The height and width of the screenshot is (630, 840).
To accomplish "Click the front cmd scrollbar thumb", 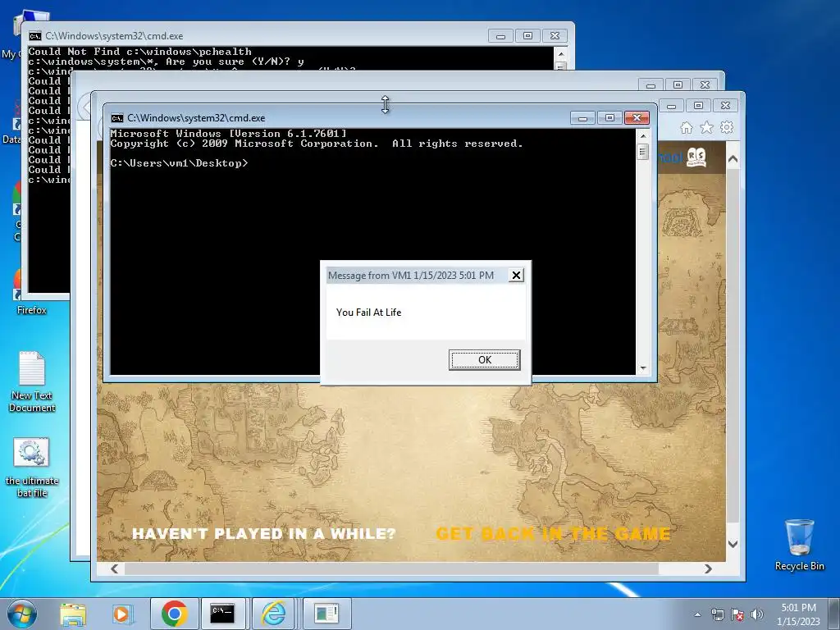I will [643, 152].
